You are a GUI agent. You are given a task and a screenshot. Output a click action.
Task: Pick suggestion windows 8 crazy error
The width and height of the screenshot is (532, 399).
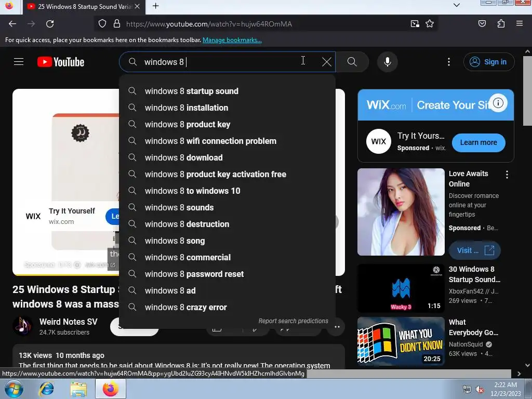coord(228,307)
